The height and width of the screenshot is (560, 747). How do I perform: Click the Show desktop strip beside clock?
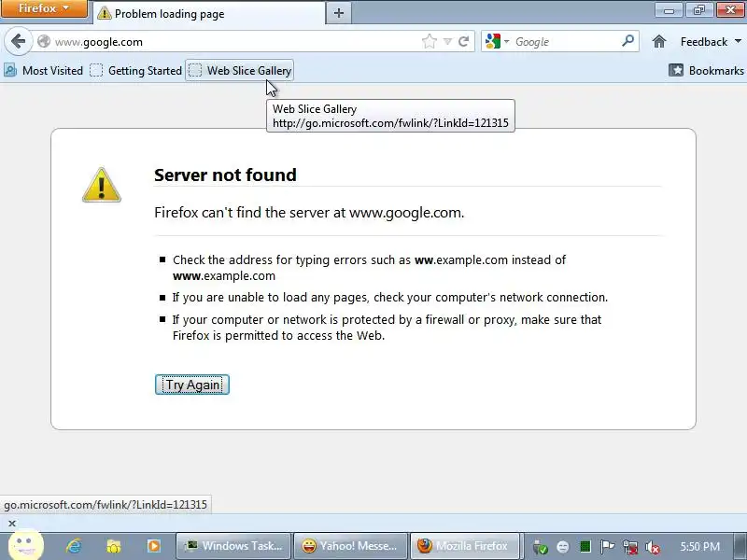741,546
